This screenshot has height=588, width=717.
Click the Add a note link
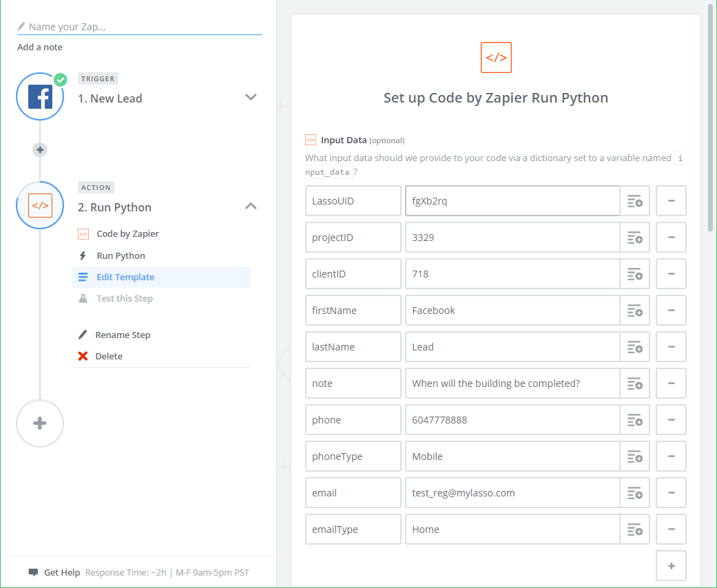pos(40,47)
